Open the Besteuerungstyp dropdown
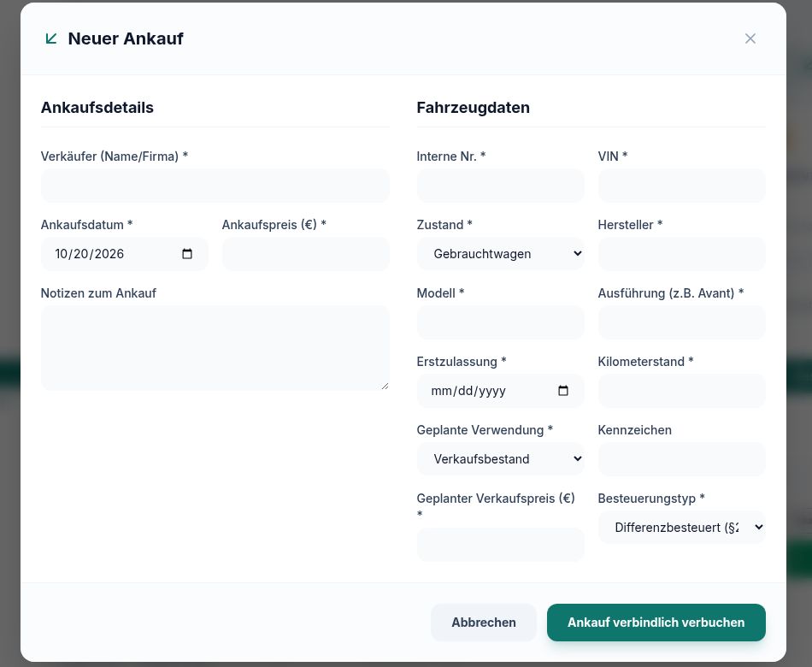 pos(681,528)
